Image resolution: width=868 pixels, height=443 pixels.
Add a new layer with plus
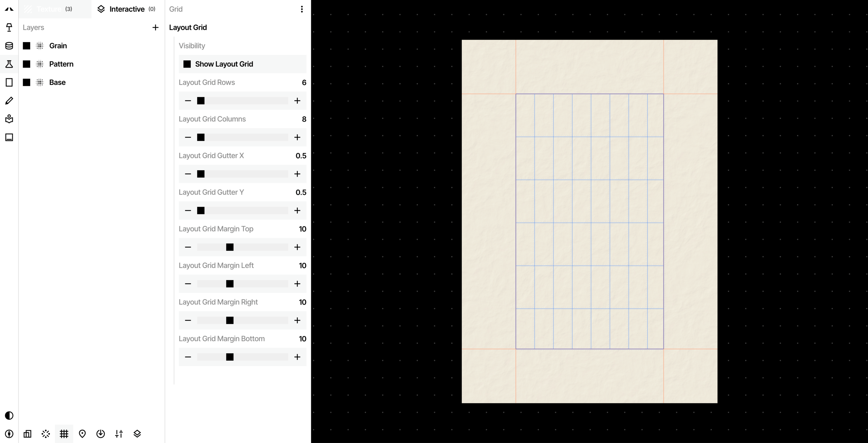[x=155, y=28]
